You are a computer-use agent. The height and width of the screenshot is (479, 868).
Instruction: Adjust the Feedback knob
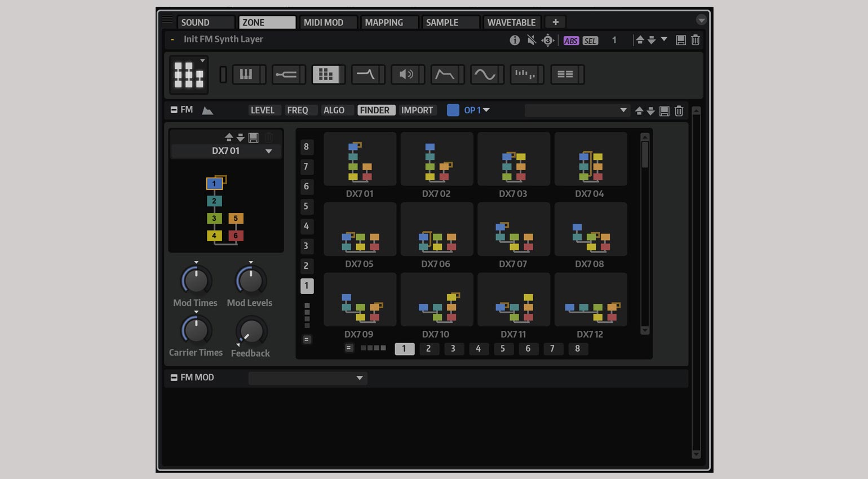251,331
